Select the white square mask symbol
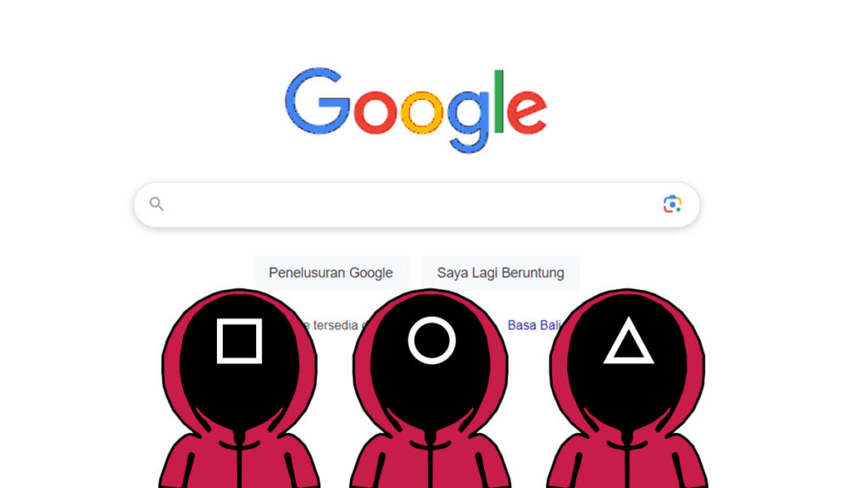This screenshot has height=488, width=868. coord(239,341)
